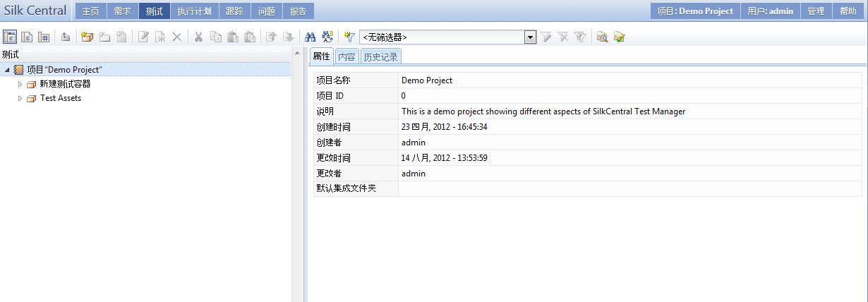868x302 pixels.
Task: Toggle the tree view mode button
Action: tap(10, 37)
